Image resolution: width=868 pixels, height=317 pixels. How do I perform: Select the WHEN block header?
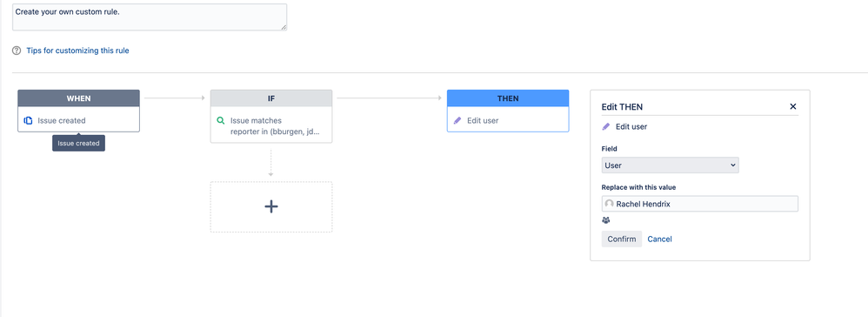(x=78, y=98)
